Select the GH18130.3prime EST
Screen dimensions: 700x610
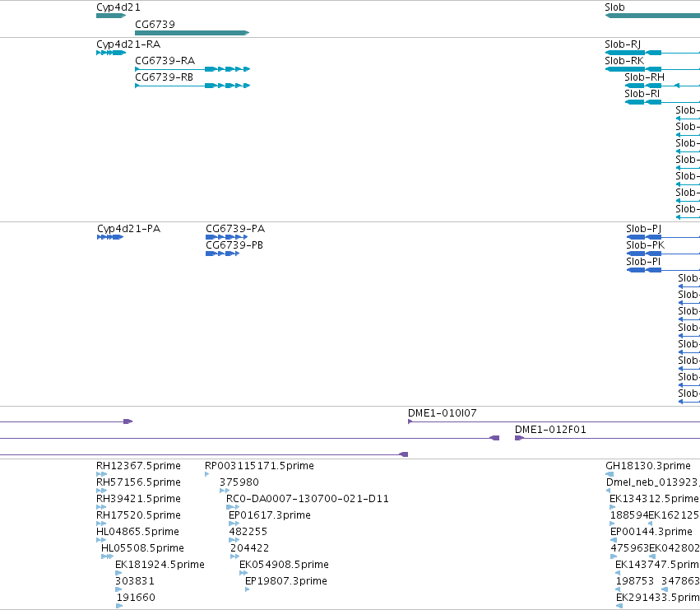click(610, 475)
